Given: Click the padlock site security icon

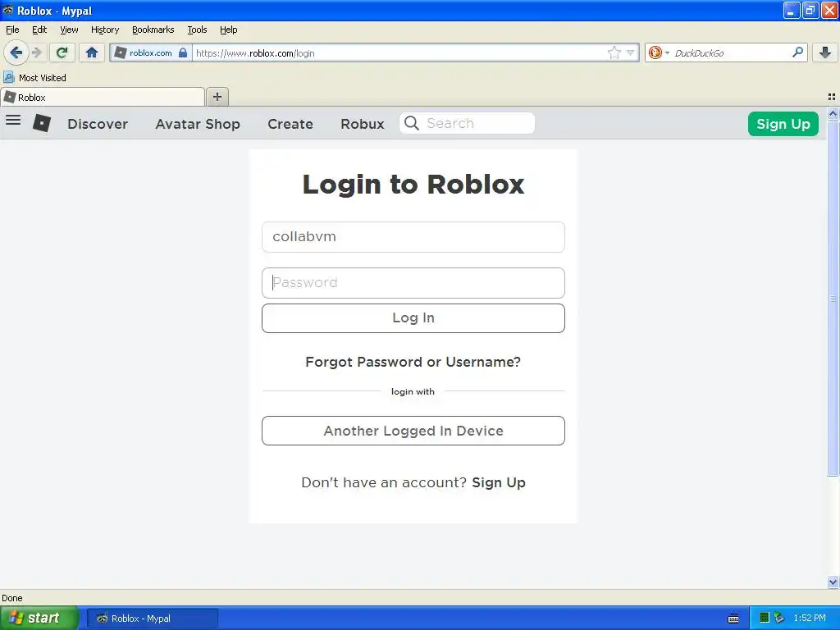Looking at the screenshot, I should tap(183, 52).
